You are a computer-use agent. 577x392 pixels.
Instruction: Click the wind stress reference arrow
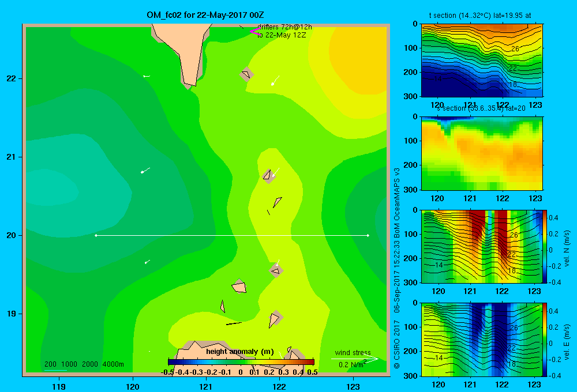(354, 359)
